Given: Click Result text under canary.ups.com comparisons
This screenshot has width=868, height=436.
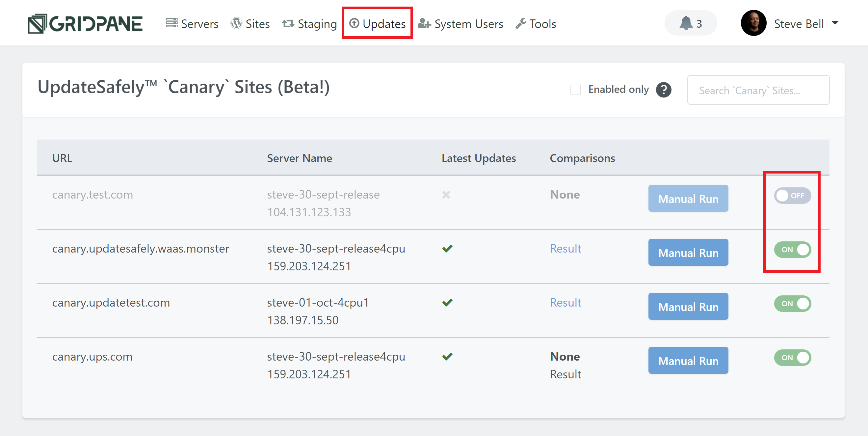Looking at the screenshot, I should tap(566, 374).
